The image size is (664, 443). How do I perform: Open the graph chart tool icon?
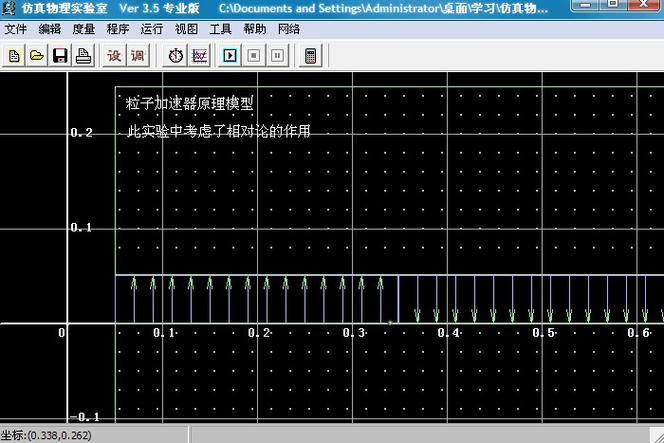pos(199,55)
